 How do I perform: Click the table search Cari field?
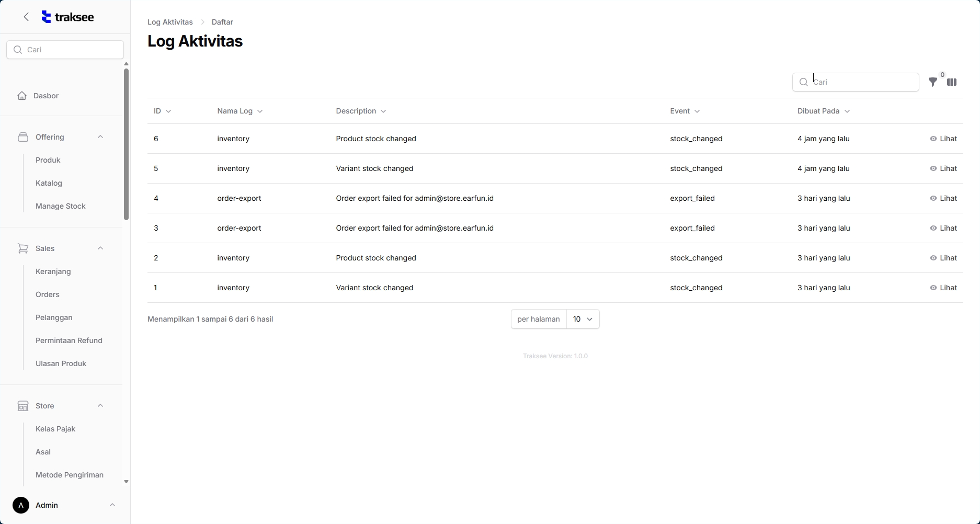(863, 82)
